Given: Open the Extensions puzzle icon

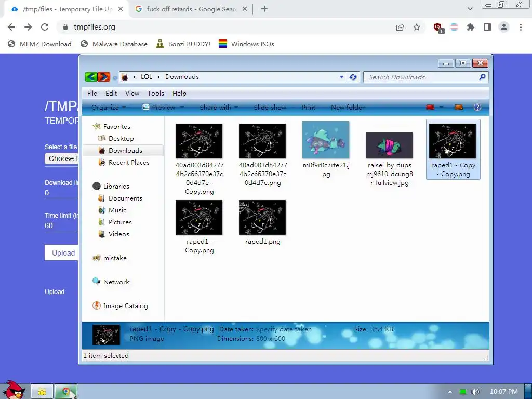Looking at the screenshot, I should pyautogui.click(x=471, y=27).
